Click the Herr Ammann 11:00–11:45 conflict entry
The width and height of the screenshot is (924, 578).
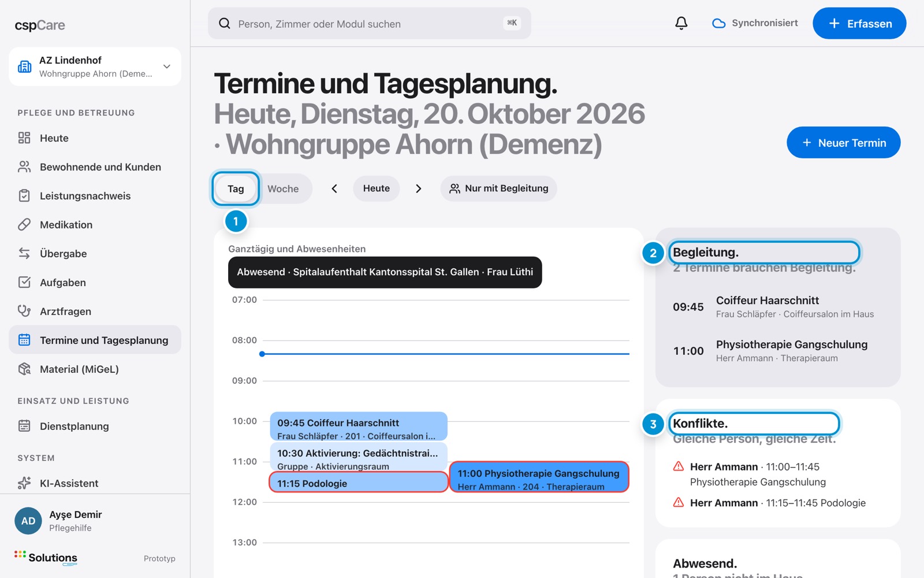[x=778, y=474]
